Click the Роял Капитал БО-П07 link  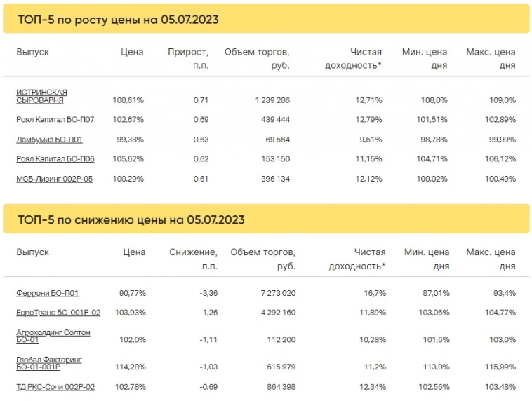[x=55, y=120]
